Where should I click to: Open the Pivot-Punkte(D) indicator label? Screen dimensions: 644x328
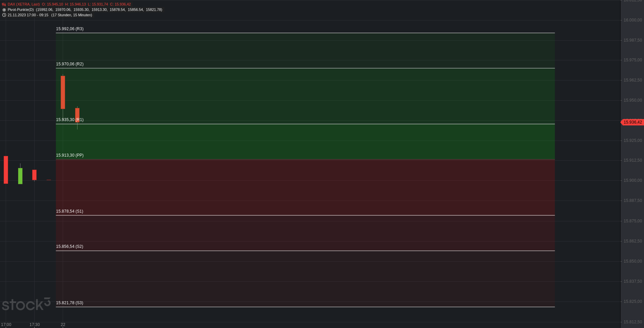(21, 10)
